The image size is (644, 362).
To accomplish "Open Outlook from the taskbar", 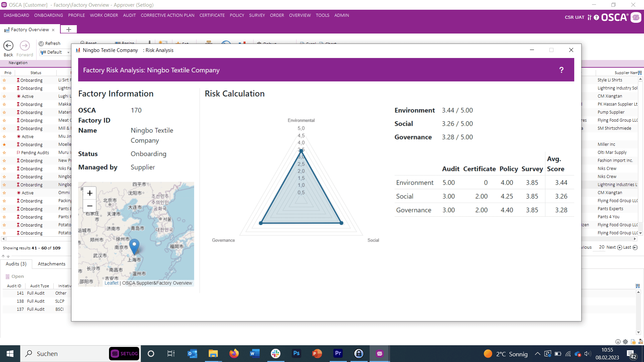I will [192, 354].
